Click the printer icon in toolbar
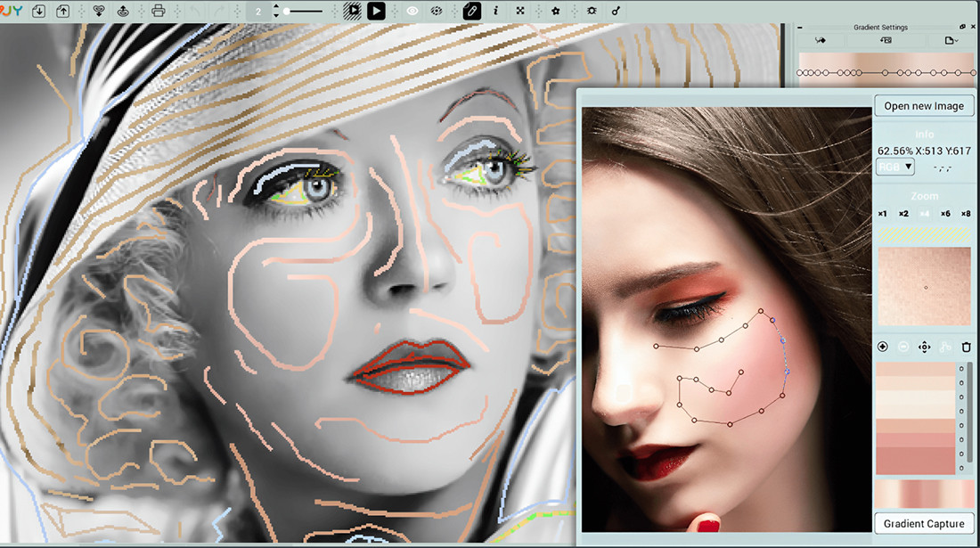This screenshot has height=548, width=980. coord(159,11)
